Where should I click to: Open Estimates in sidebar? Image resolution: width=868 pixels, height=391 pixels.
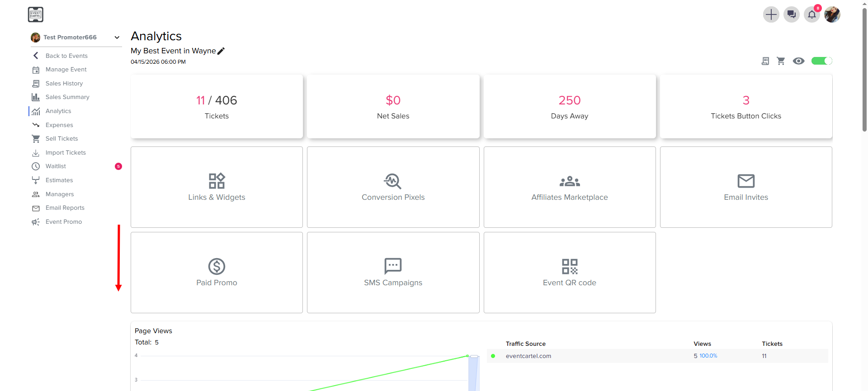click(59, 180)
